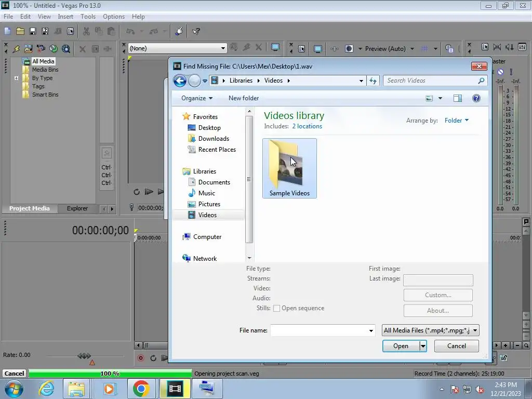Click the 2 locations link

coord(307,126)
